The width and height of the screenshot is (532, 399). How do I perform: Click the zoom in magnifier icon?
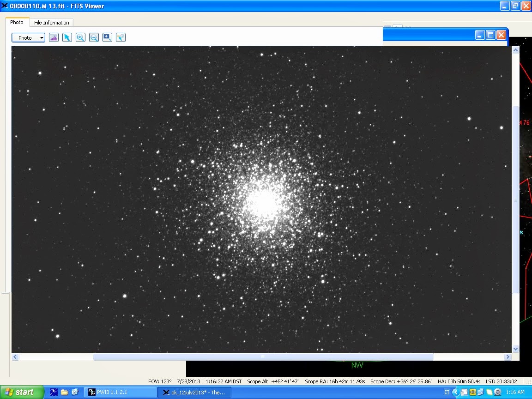coord(80,38)
